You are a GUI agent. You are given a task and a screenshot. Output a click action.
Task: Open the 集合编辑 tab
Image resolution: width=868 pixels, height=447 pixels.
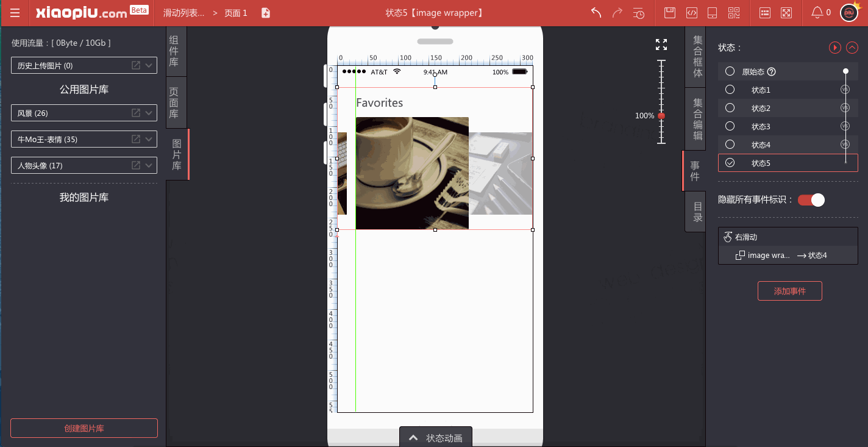click(696, 119)
